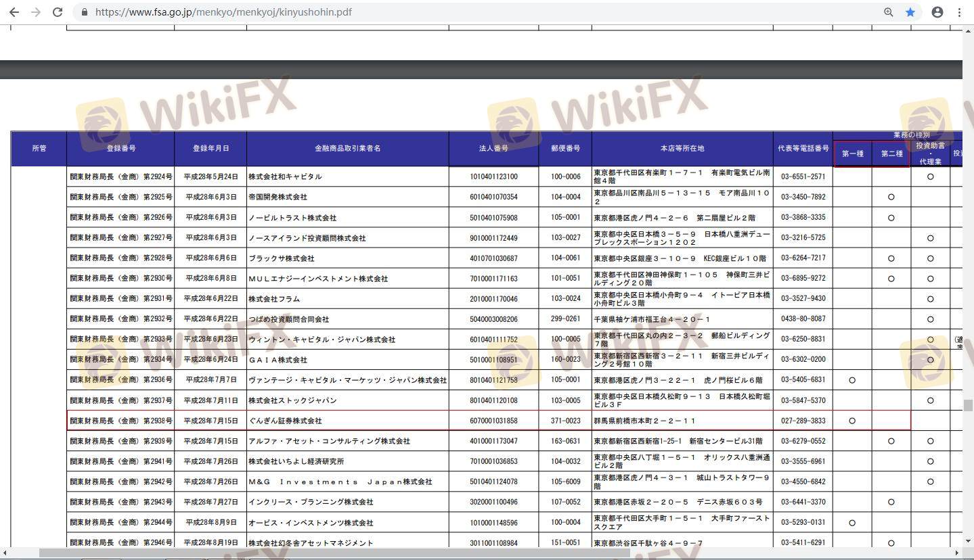Select the 金融商品取引業者名 header cell
The image size is (974, 560).
tap(347, 148)
